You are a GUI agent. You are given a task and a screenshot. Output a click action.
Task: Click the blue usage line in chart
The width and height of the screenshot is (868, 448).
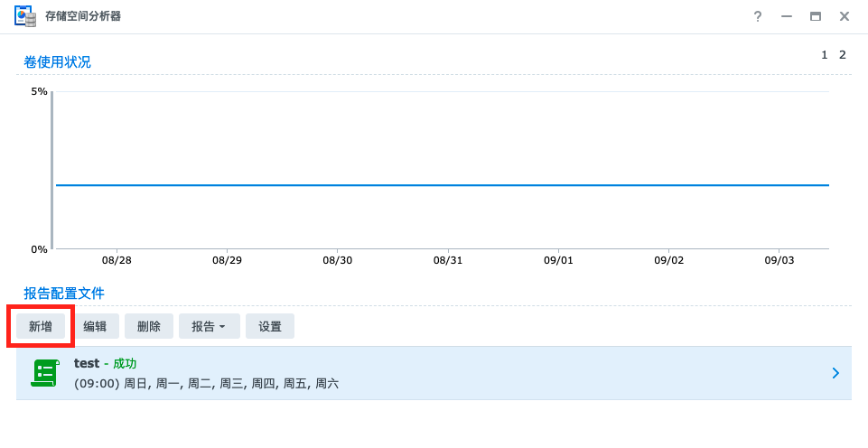[x=443, y=185]
